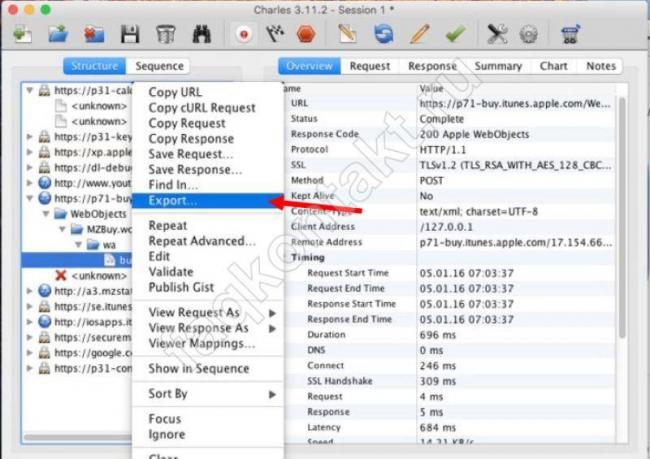Open Viewer Mappings… menu item
650x459 pixels.
208,343
